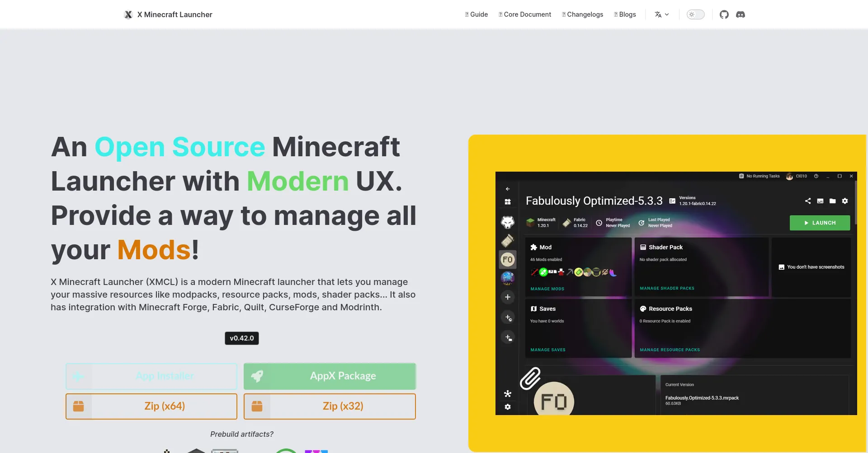This screenshot has height=453, width=868.
Task: Click the 'You don't have screenshots' panel
Action: click(x=811, y=267)
